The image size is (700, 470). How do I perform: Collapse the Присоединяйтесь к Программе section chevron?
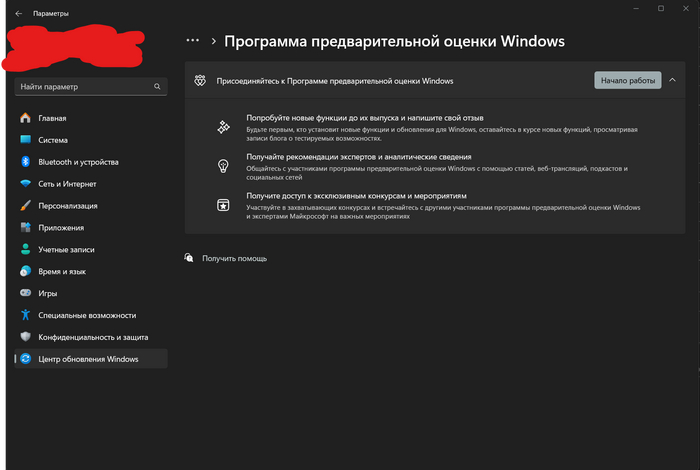pos(672,80)
